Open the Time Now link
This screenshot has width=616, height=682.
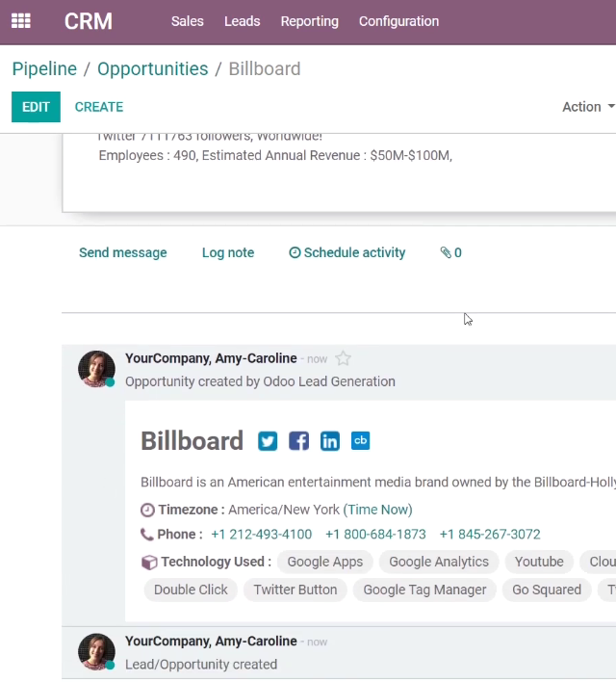[377, 510]
